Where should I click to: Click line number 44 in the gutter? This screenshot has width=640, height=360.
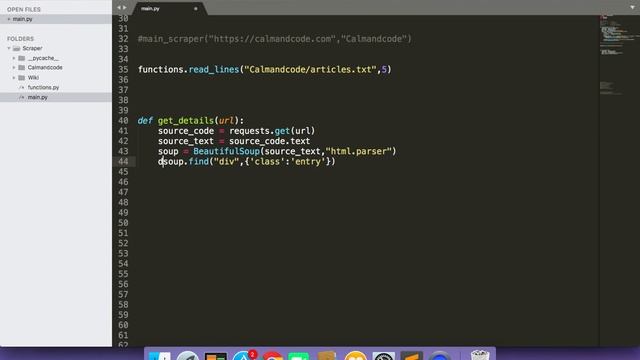tap(123, 162)
